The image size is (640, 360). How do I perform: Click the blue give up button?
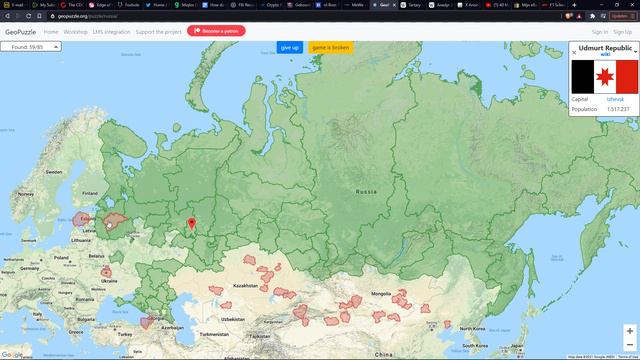(x=290, y=48)
